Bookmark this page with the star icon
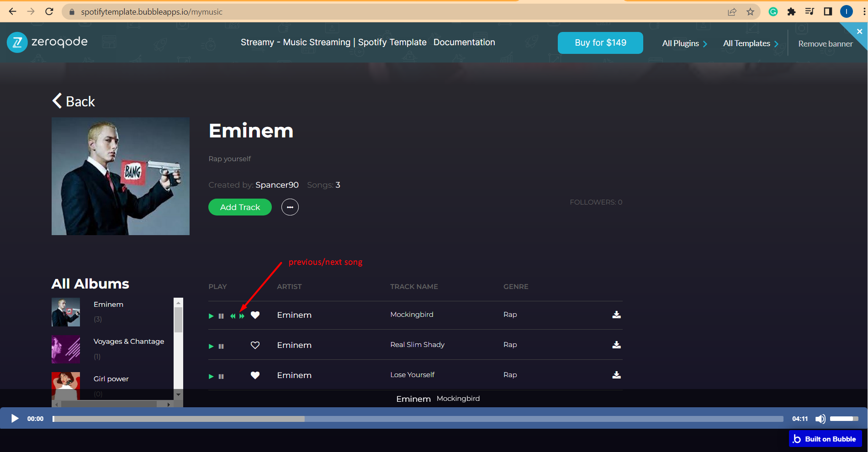 pos(750,12)
